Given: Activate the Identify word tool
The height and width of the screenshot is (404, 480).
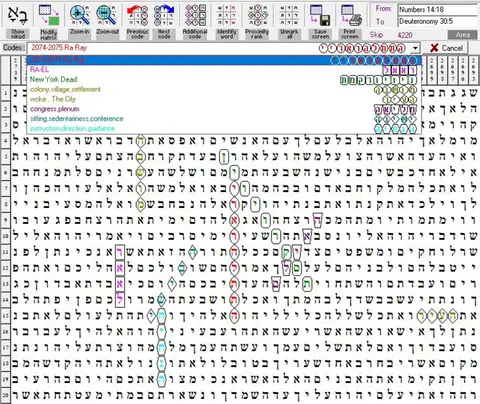Looking at the screenshot, I should [x=227, y=21].
